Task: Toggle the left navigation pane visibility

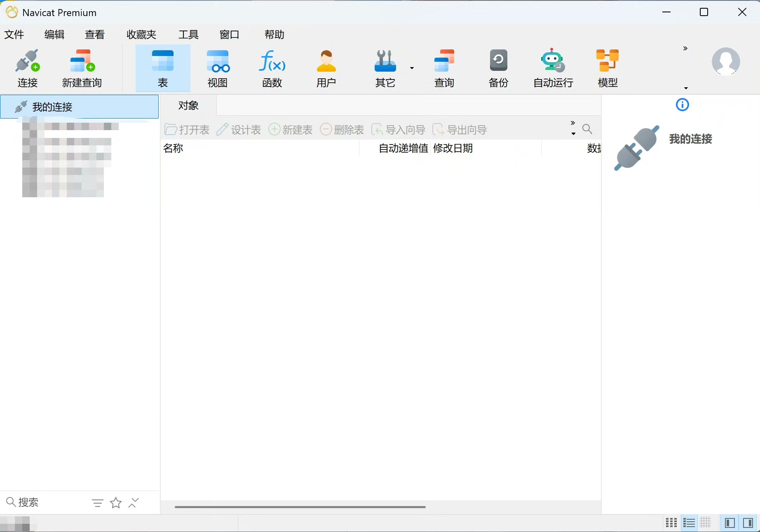Action: coord(730,523)
